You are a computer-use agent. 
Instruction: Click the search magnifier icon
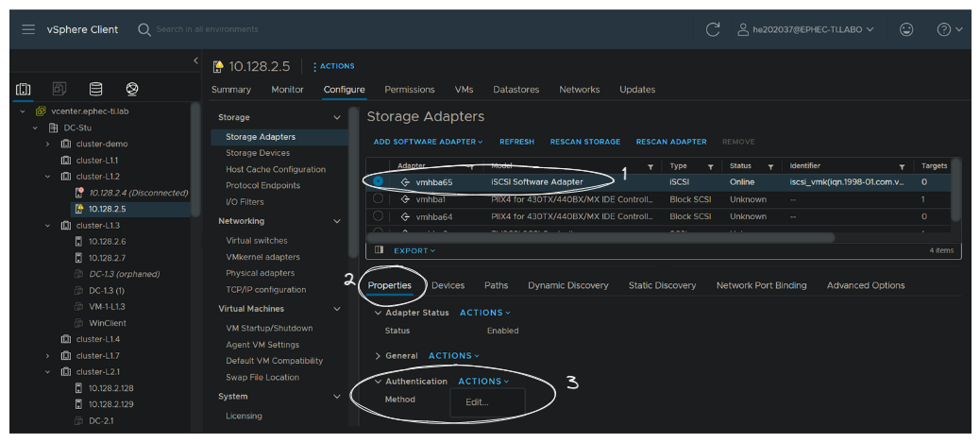144,29
